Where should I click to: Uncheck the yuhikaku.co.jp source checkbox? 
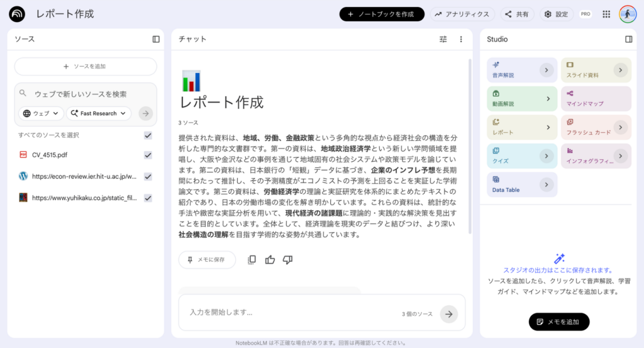(x=148, y=198)
